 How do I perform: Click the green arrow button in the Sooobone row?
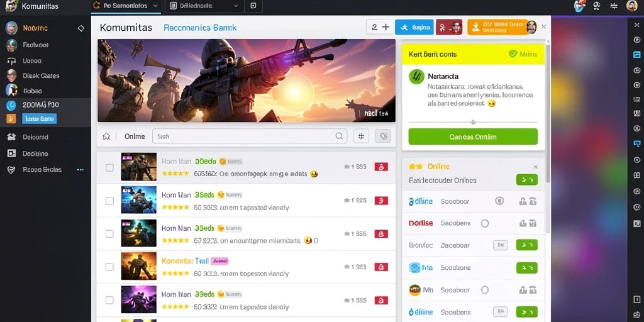tap(527, 268)
